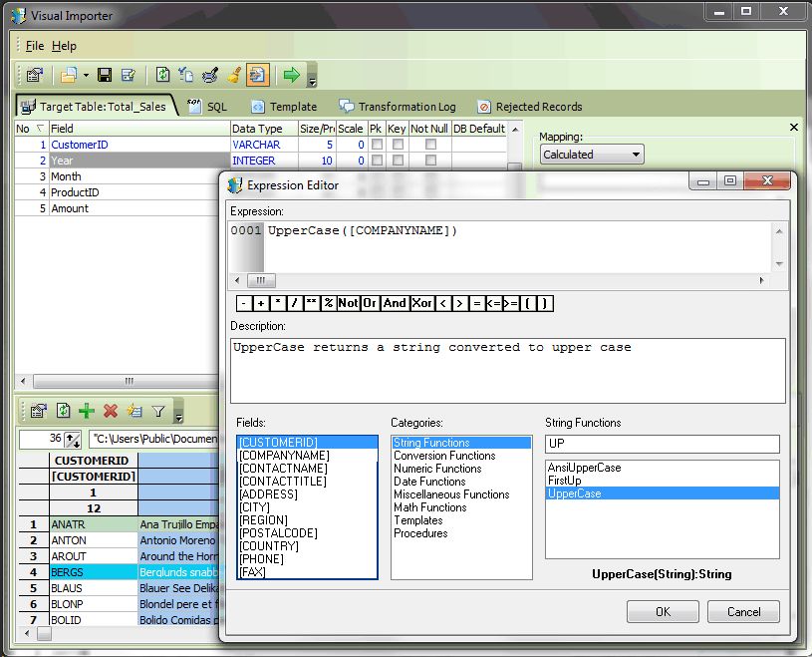
Task: Click the function search field containing UP
Action: (x=663, y=444)
